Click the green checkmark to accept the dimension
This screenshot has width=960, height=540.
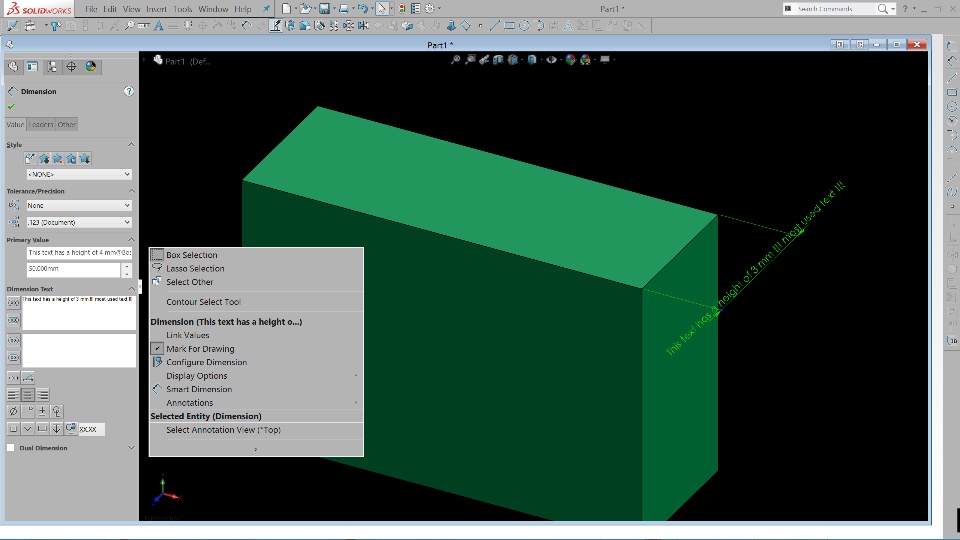(11, 106)
